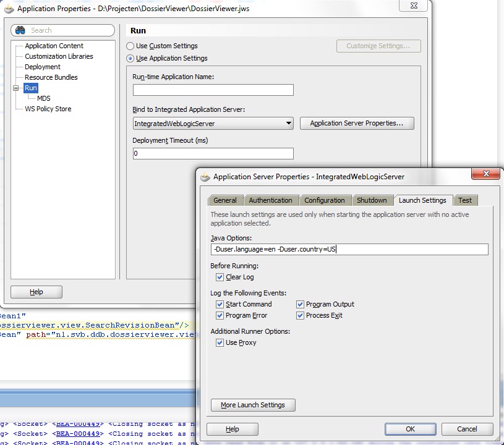The image size is (504, 445).
Task: Collapse the Run tree node
Action: (x=15, y=88)
